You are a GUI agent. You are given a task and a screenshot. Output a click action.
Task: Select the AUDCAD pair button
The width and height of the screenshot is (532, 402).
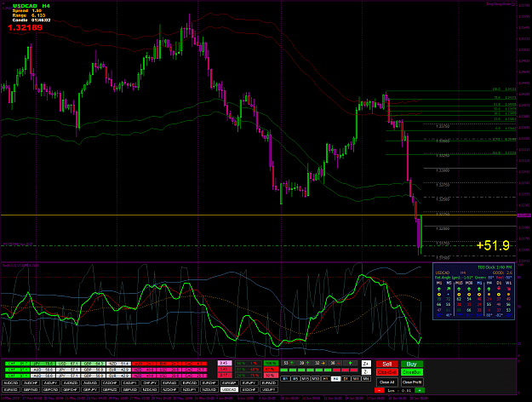[x=11, y=383]
